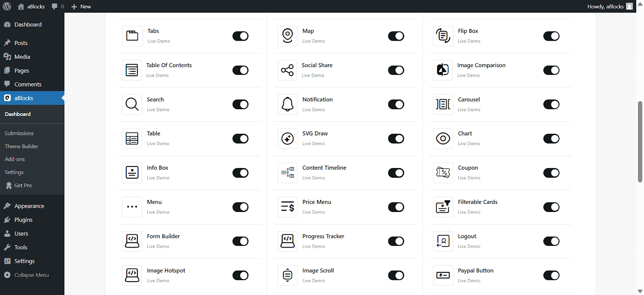Screen dimensions: 644x295
Task: Open Live Demo link under Chart
Action: (469, 143)
